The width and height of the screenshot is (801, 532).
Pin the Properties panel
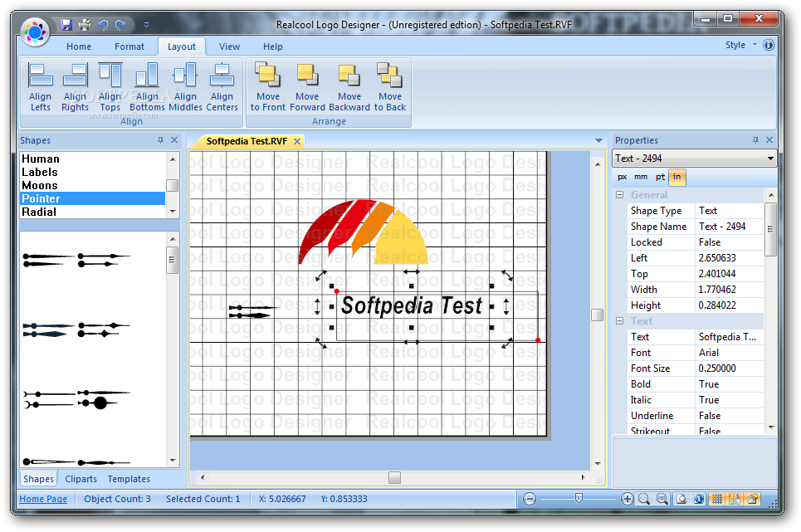point(755,140)
